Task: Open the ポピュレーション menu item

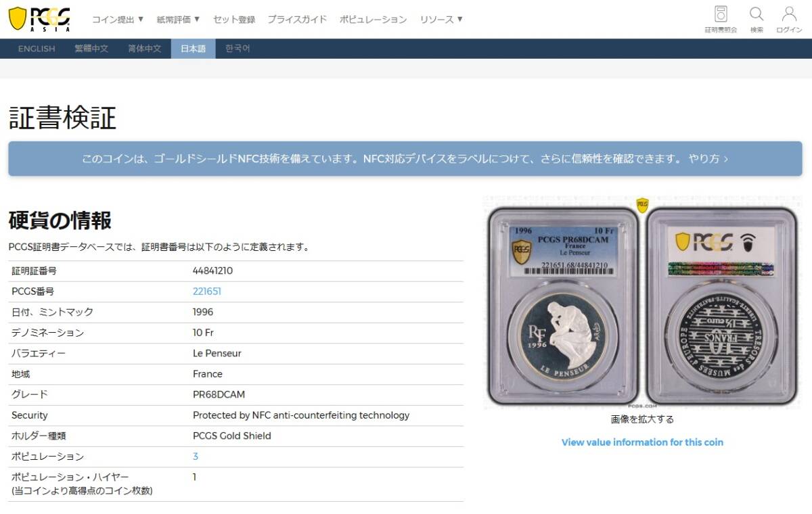Action: 374,20
